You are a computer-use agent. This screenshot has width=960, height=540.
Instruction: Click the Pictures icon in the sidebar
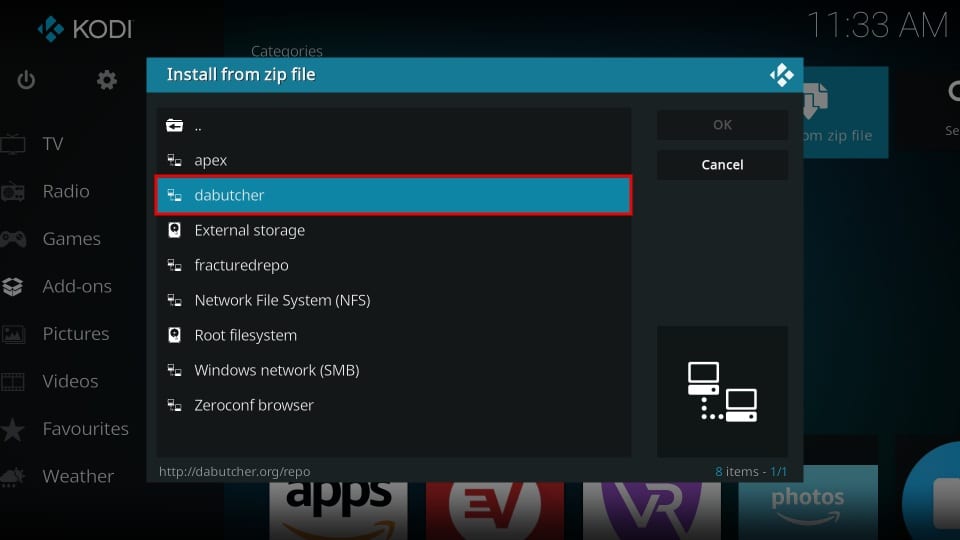pos(13,334)
